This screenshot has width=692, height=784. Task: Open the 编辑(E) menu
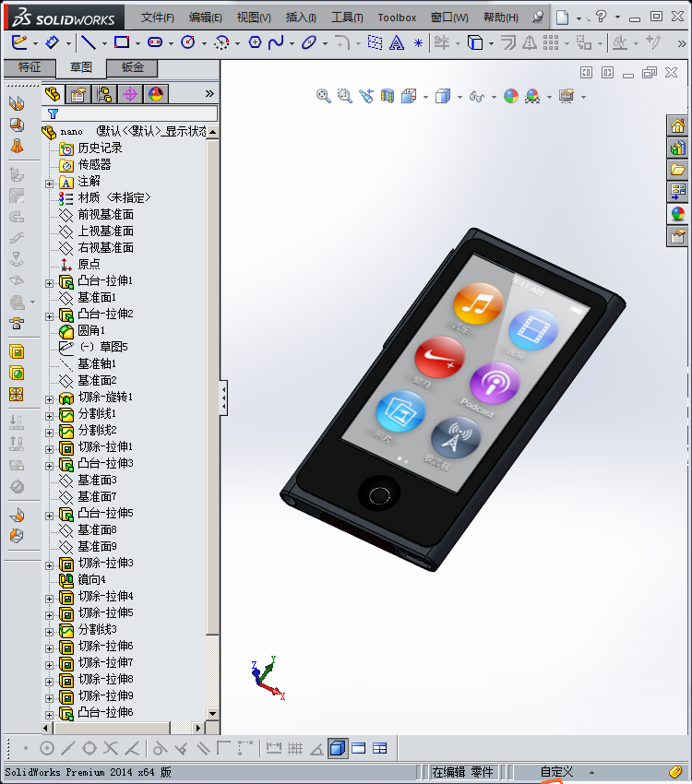[x=205, y=18]
